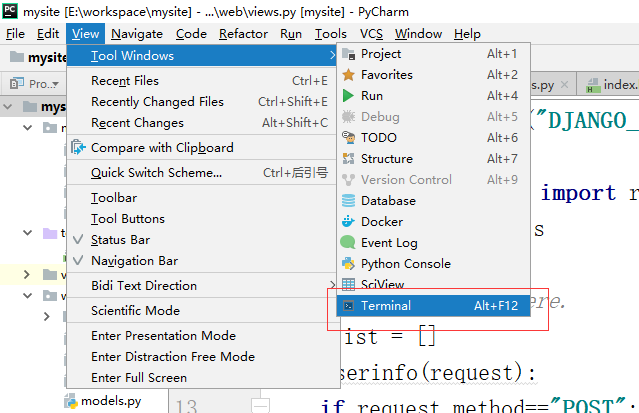The height and width of the screenshot is (413, 639).
Task: Click the Event Log bubble icon
Action: 348,242
